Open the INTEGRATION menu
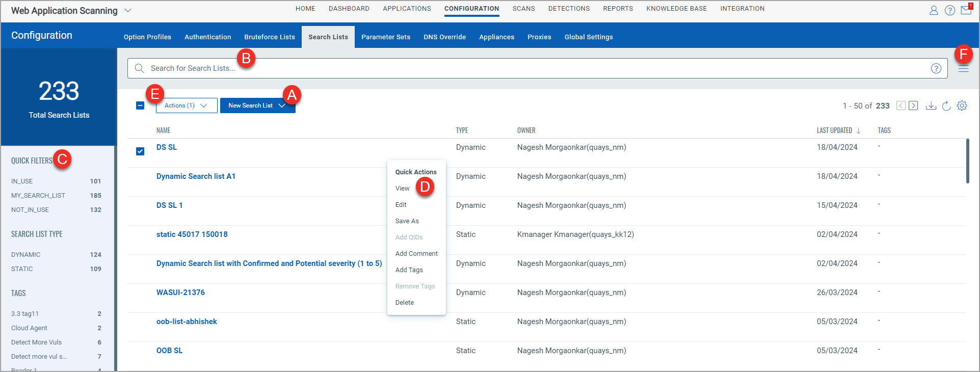The height and width of the screenshot is (372, 980). click(743, 9)
